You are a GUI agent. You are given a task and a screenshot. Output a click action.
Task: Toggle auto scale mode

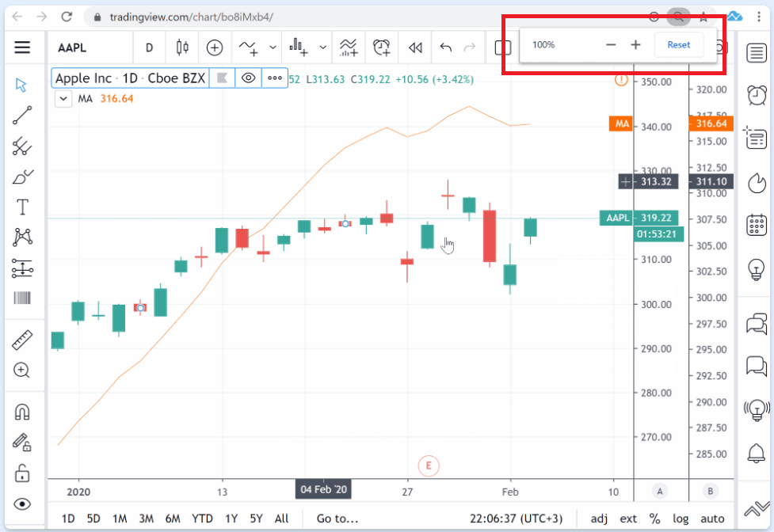712,519
